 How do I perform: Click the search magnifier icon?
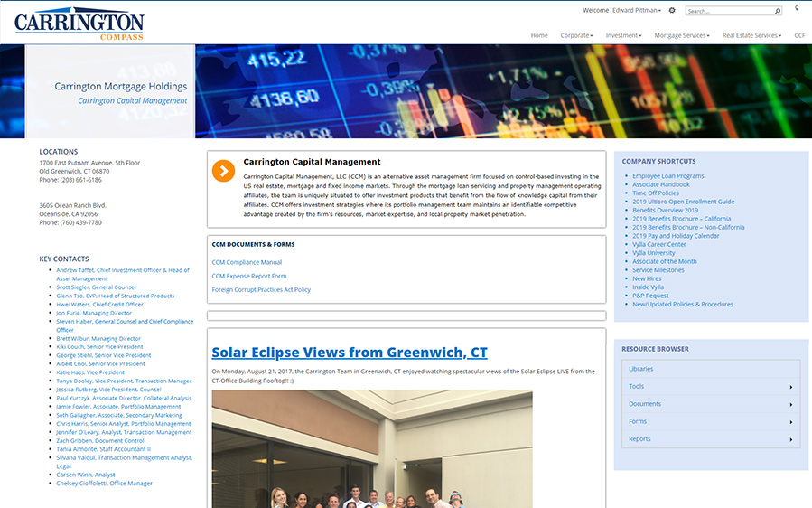[x=778, y=11]
